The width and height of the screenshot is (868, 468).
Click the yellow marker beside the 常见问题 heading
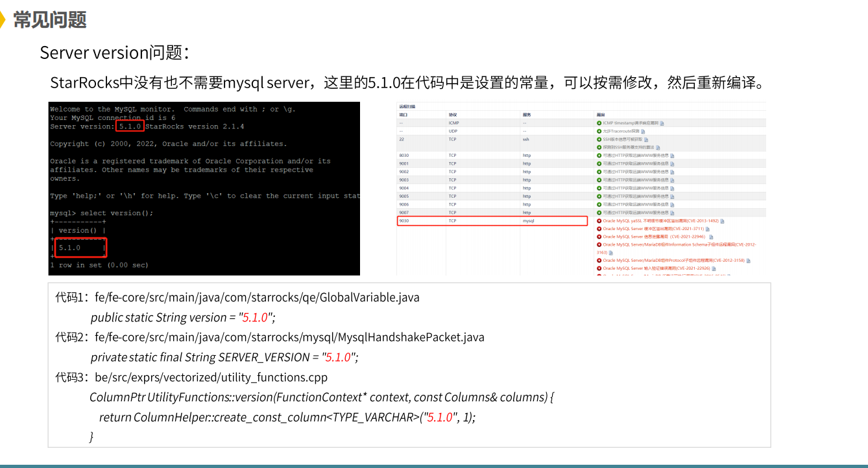coord(3,20)
